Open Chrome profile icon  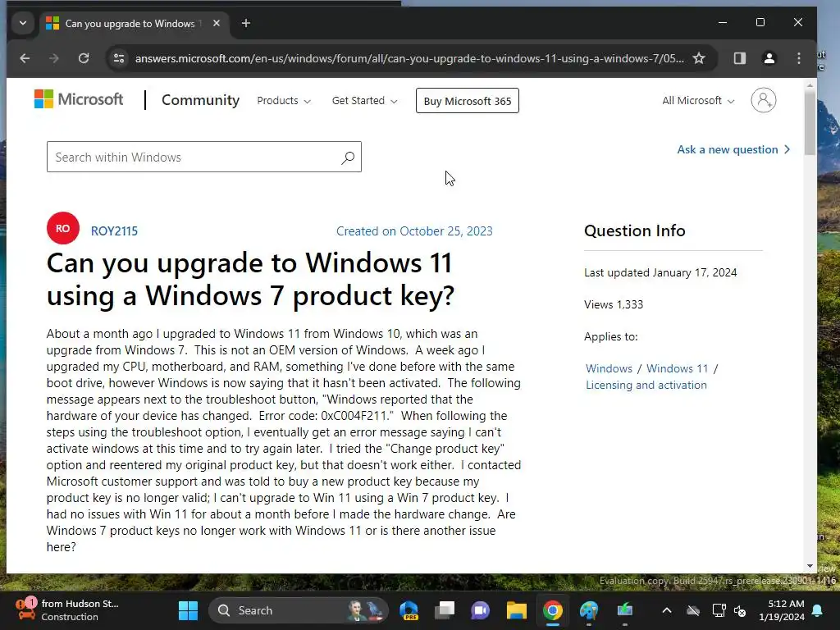[769, 58]
